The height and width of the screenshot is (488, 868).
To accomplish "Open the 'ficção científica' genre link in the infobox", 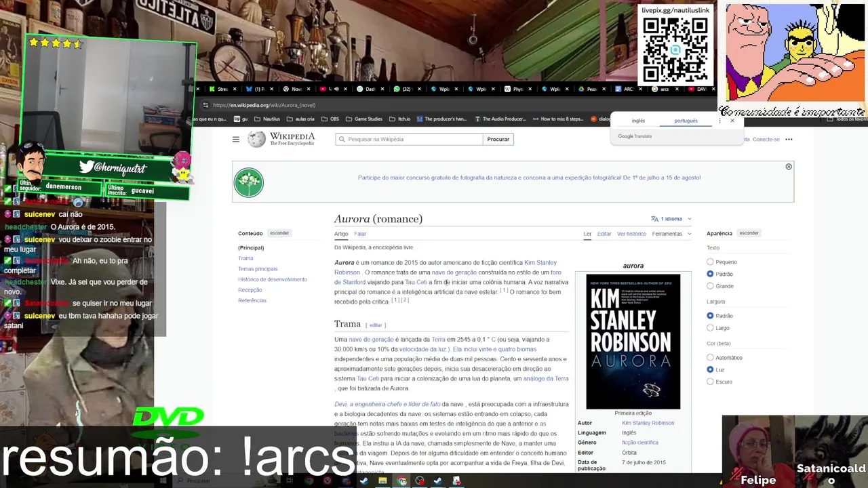I will [x=640, y=443].
